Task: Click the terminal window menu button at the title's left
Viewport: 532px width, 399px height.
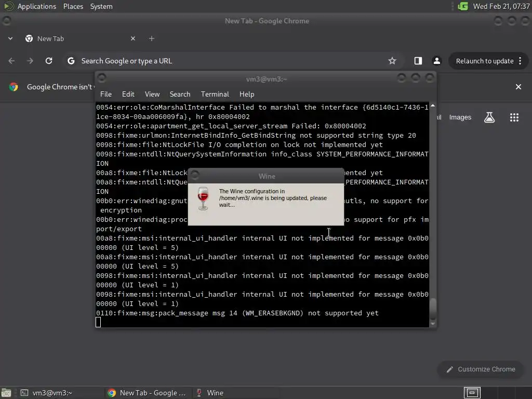Action: pos(102,78)
